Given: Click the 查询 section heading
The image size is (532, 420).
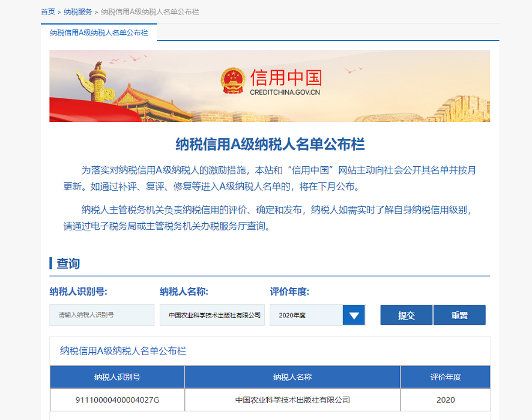Looking at the screenshot, I should point(68,263).
